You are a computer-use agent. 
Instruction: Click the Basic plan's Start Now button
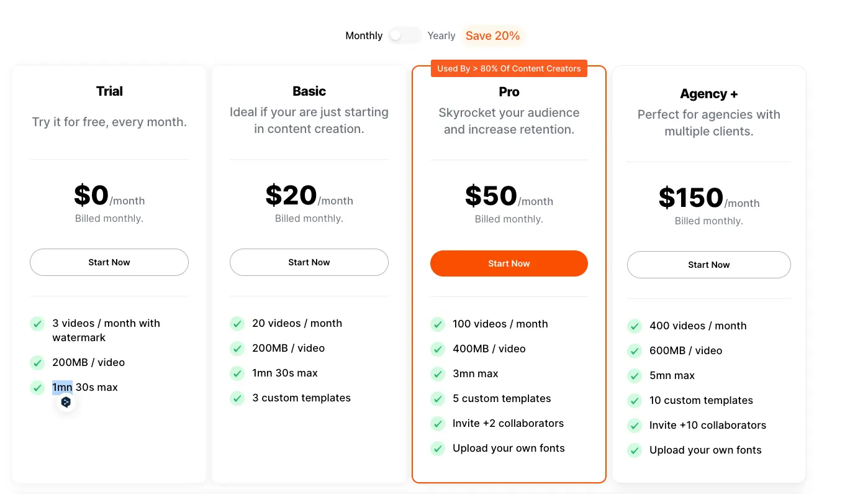pyautogui.click(x=309, y=262)
